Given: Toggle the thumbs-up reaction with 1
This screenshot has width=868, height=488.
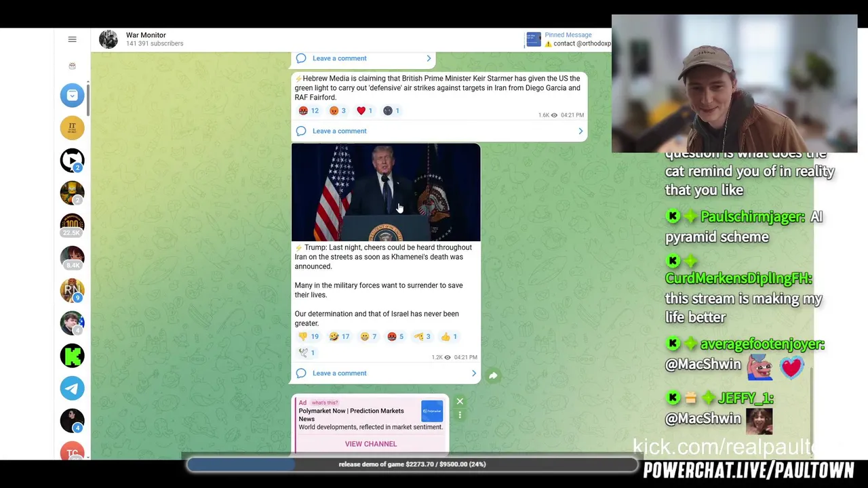Looking at the screenshot, I should point(449,336).
